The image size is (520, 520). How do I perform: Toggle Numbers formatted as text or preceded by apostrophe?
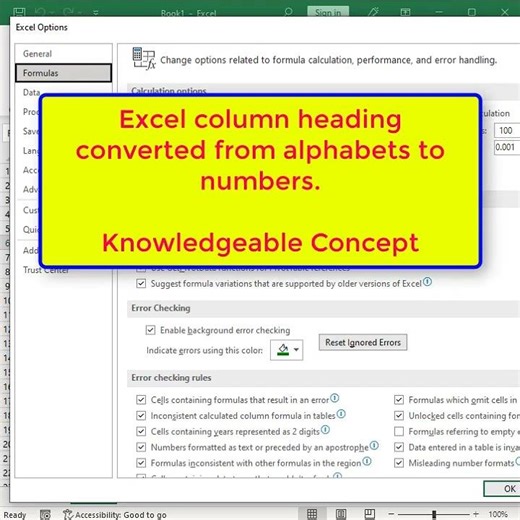[141, 447]
